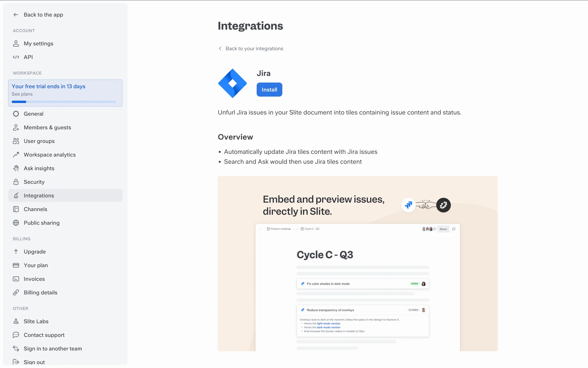This screenshot has width=588, height=368.
Task: Click the Back to the app arrow icon
Action: pyautogui.click(x=16, y=15)
